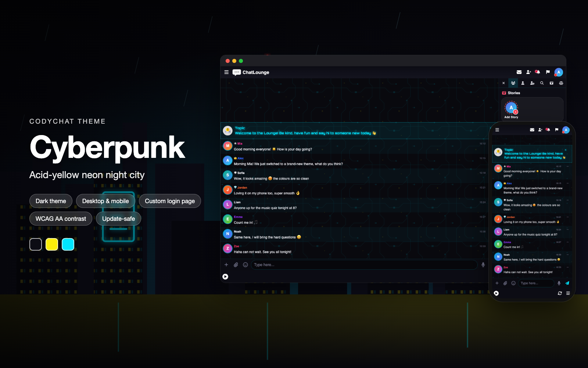Open the search users tab in side panel
The width and height of the screenshot is (588, 368).
pyautogui.click(x=542, y=83)
